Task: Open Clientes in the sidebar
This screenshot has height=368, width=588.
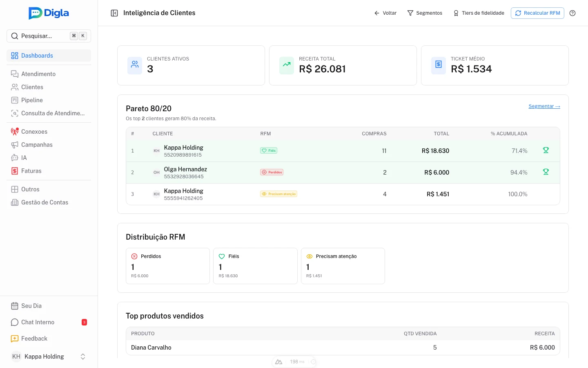Action: [49, 87]
